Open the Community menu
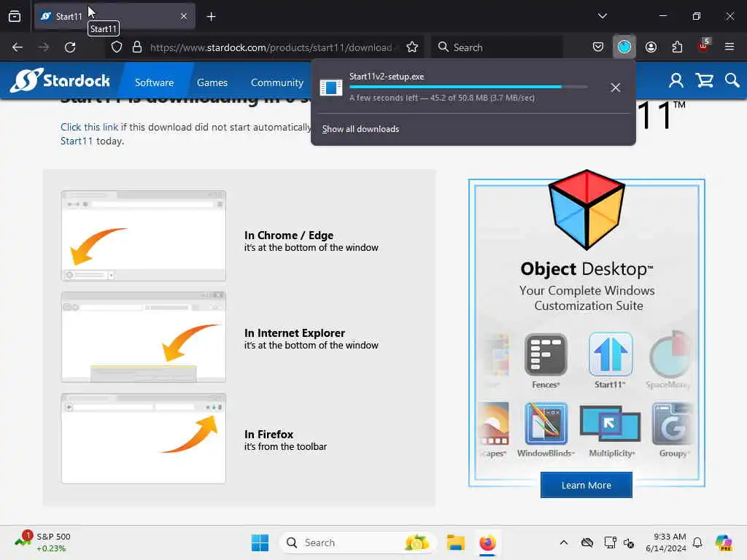 [x=276, y=82]
